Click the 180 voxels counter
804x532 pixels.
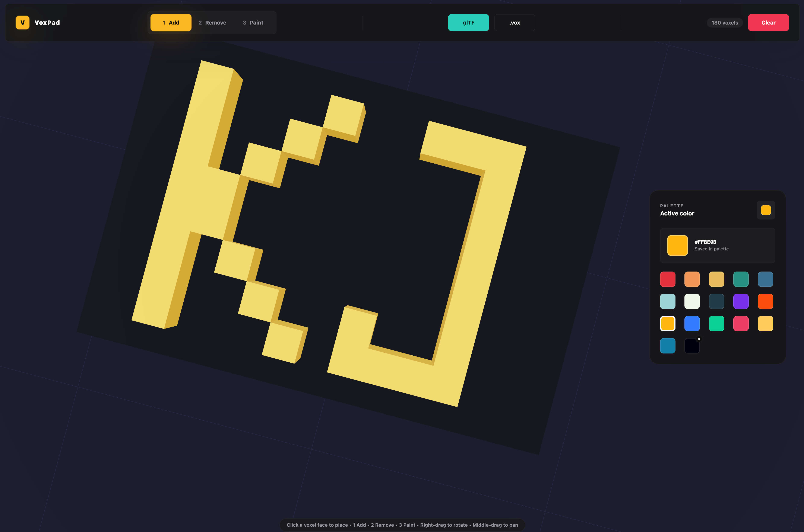(x=725, y=23)
